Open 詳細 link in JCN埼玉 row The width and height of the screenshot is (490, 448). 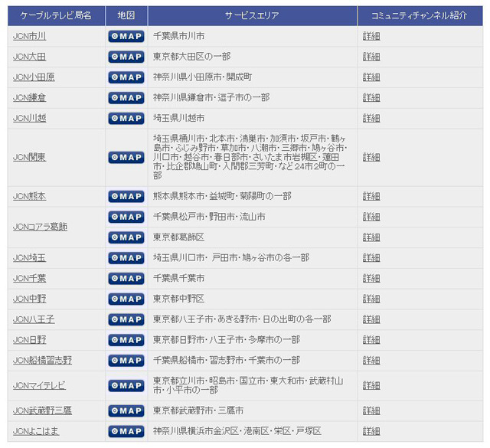371,258
